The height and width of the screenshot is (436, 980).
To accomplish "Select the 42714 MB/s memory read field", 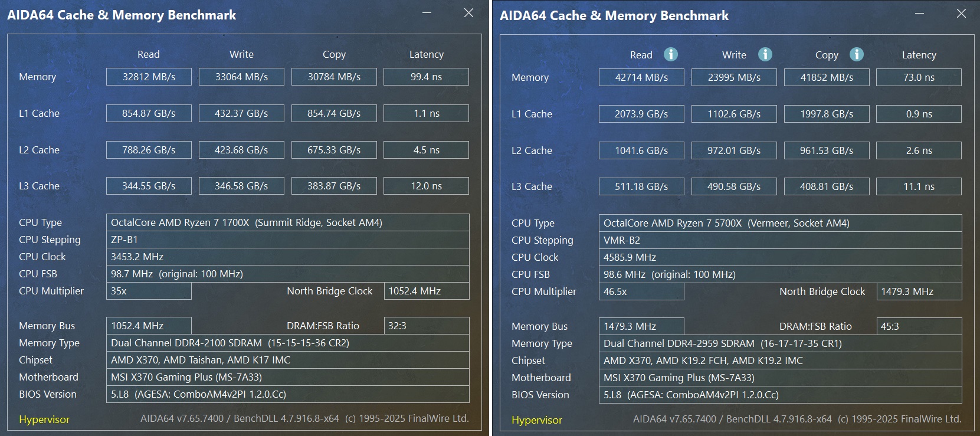I will pyautogui.click(x=641, y=77).
